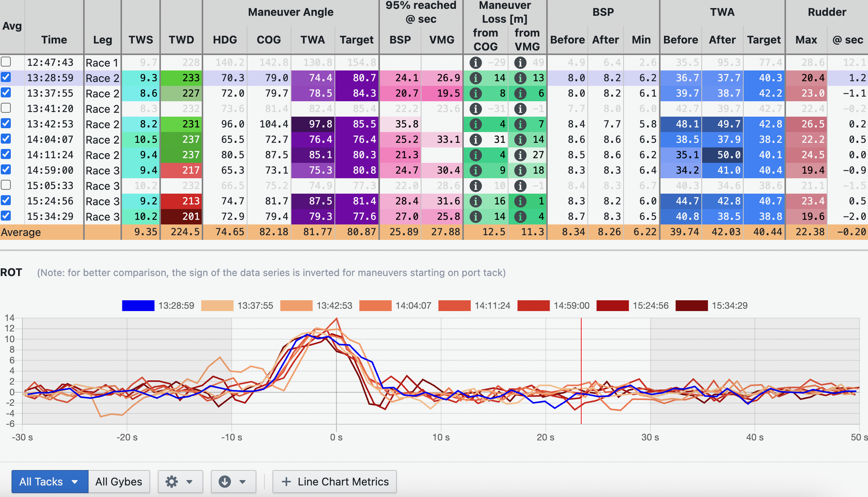The height and width of the screenshot is (497, 868).
Task: Uncheck the 14:59:00 maneuver row
Action: pyautogui.click(x=6, y=169)
